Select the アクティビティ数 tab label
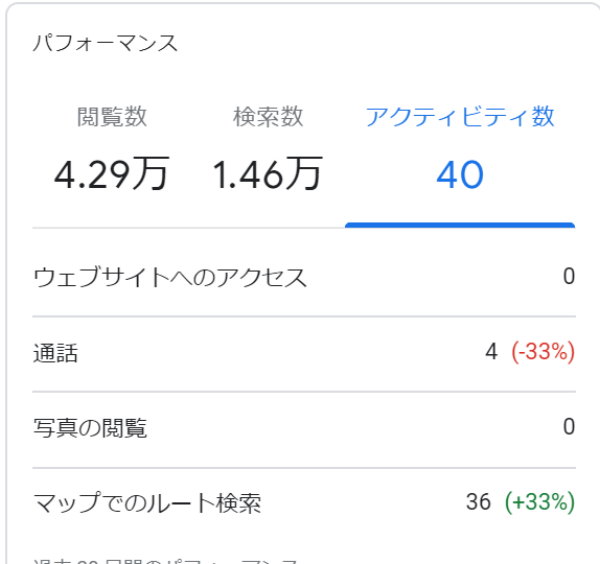 coord(460,117)
